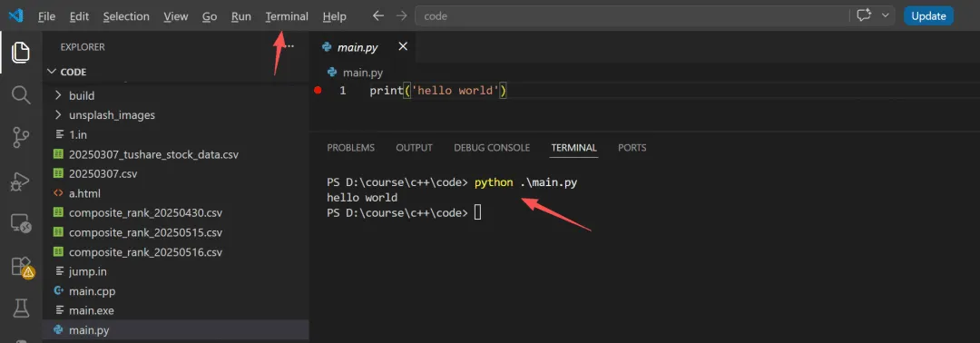This screenshot has height=343, width=980.
Task: Open the Source Control view
Action: (x=21, y=137)
